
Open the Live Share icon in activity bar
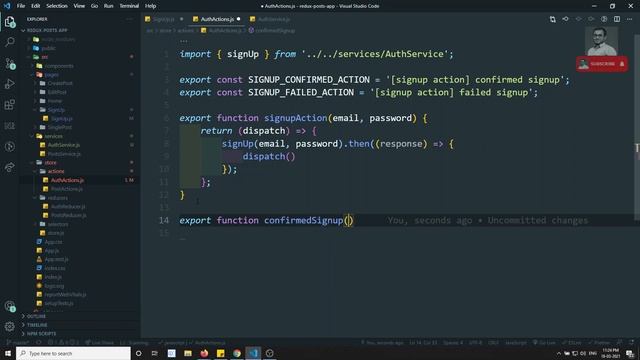pyautogui.click(x=10, y=167)
